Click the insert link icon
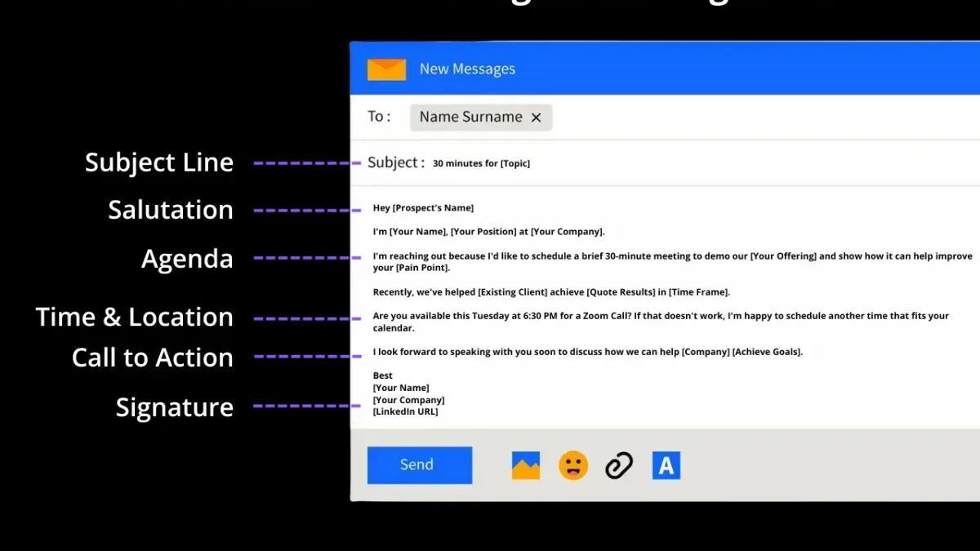 click(x=619, y=465)
